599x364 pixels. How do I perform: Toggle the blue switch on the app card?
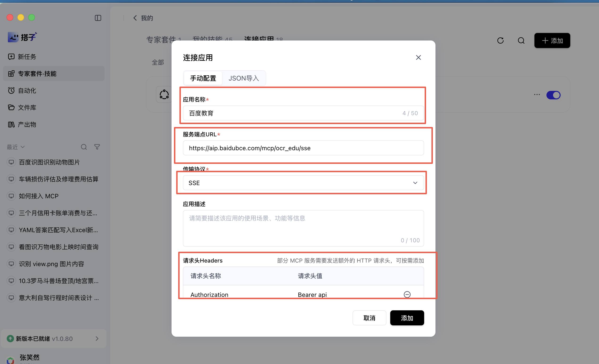click(553, 95)
